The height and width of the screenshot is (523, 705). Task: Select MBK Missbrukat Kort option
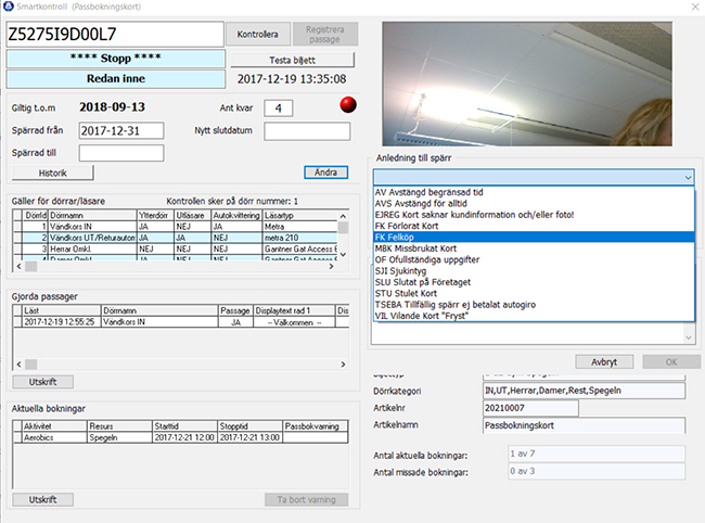click(x=534, y=248)
